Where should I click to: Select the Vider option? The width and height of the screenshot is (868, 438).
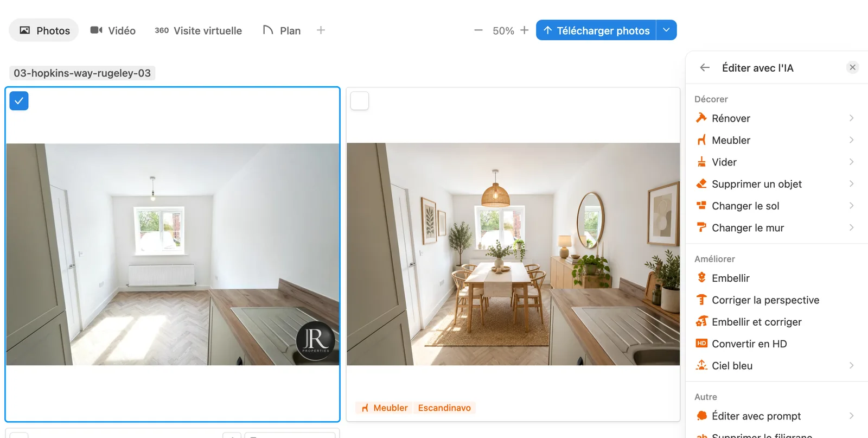[776, 162]
